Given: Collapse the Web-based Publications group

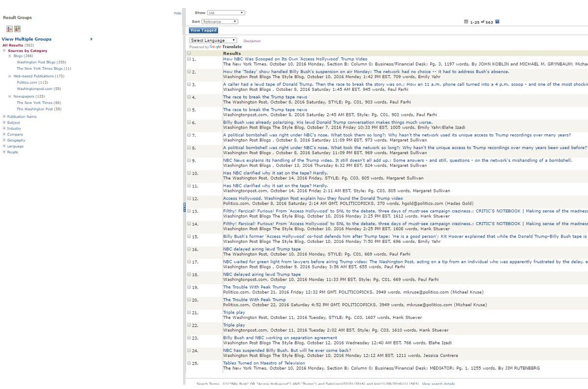Looking at the screenshot, I should tap(9, 77).
